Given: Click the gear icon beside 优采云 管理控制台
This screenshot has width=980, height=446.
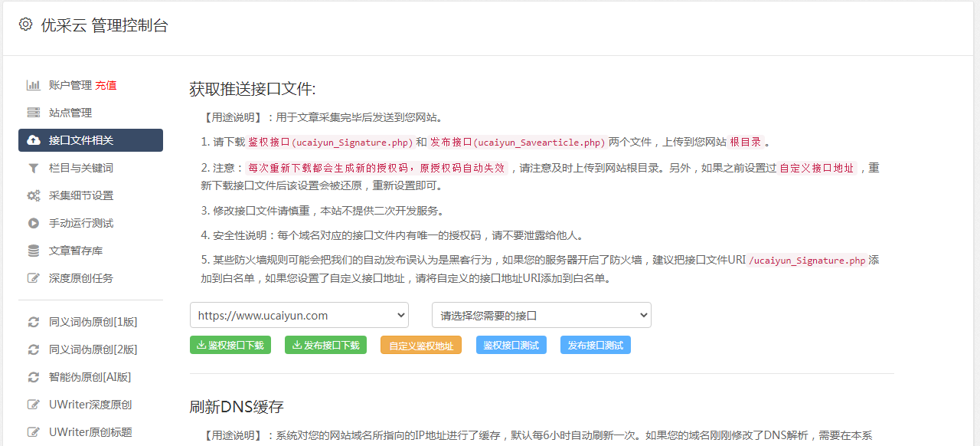Looking at the screenshot, I should point(25,25).
